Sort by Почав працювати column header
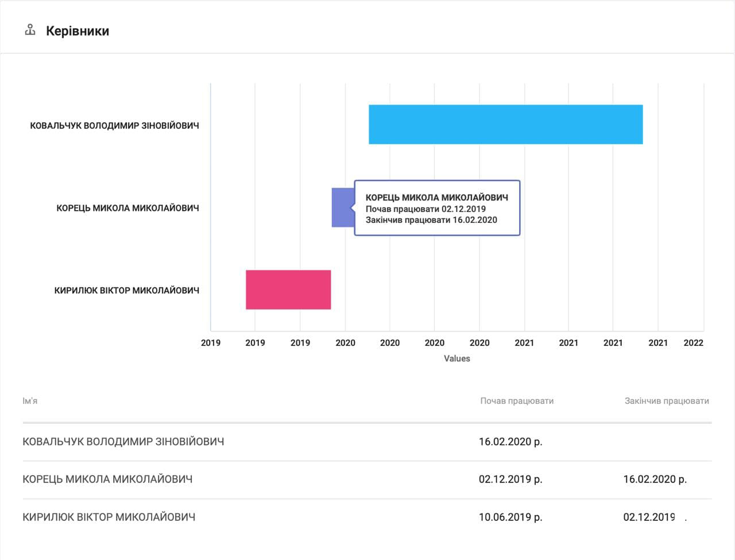Image resolution: width=735 pixels, height=560 pixels. click(517, 401)
